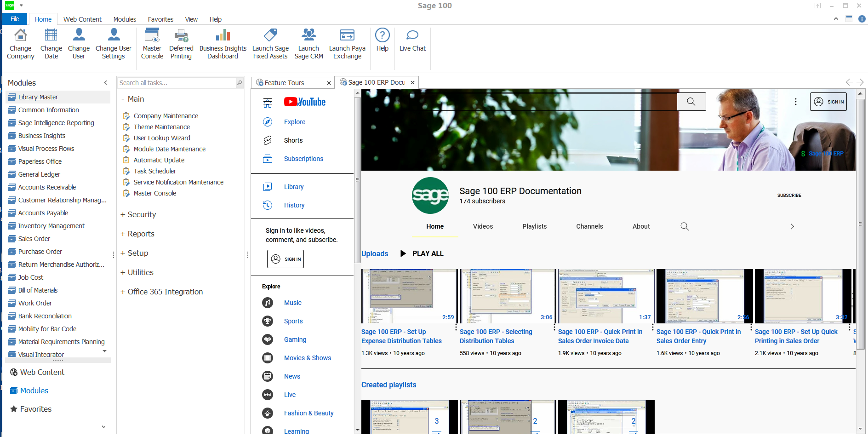The height and width of the screenshot is (437, 868).
Task: Navigate forward with right arrow
Action: (860, 82)
